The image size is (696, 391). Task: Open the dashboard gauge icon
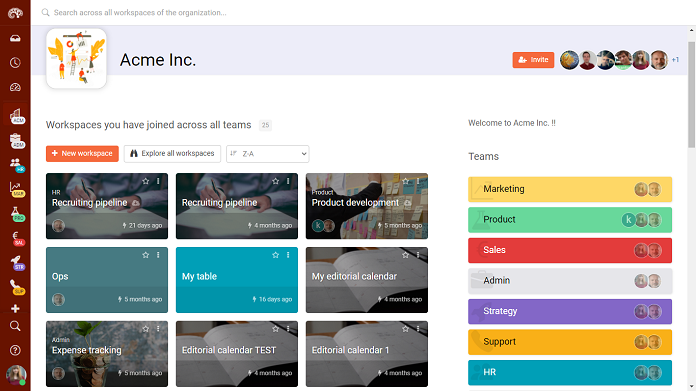coord(15,87)
